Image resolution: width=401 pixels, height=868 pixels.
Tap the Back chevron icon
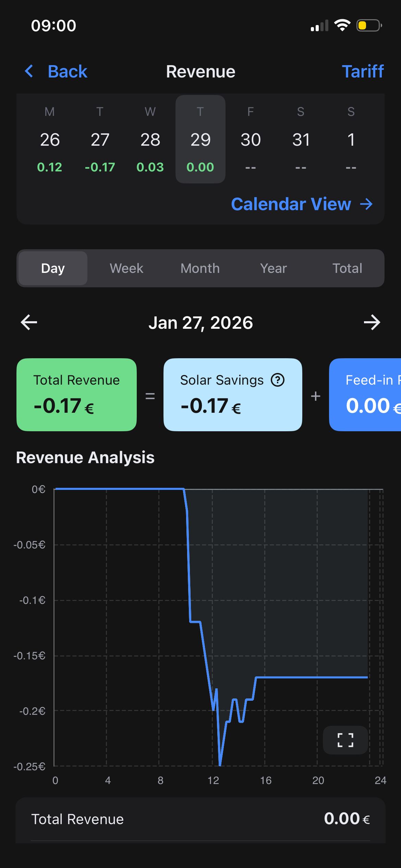coord(29,71)
